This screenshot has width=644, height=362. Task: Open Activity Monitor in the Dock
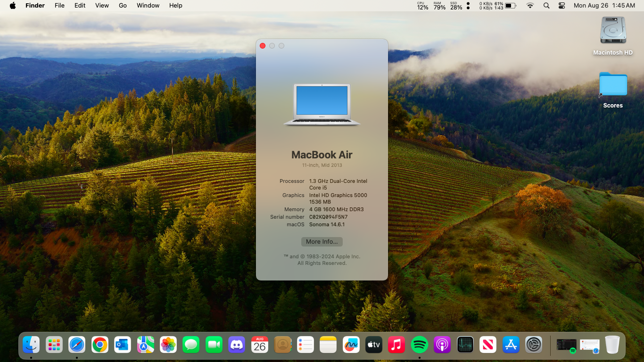click(x=465, y=345)
